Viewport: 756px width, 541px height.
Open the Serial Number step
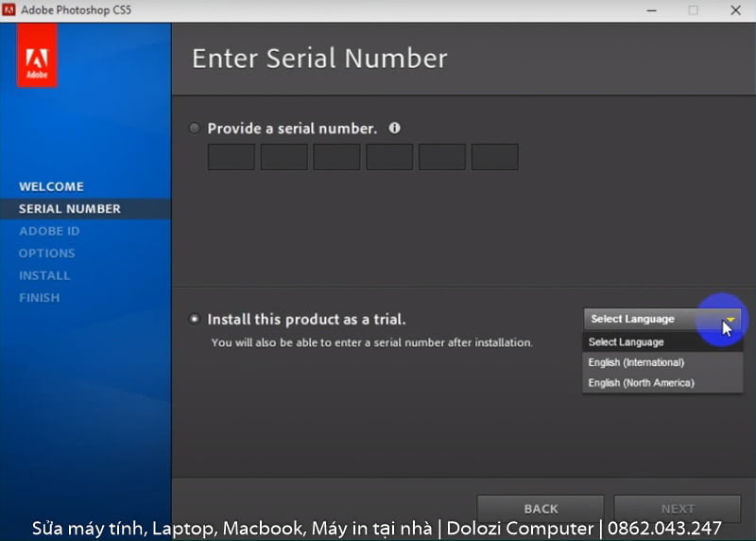(x=70, y=209)
